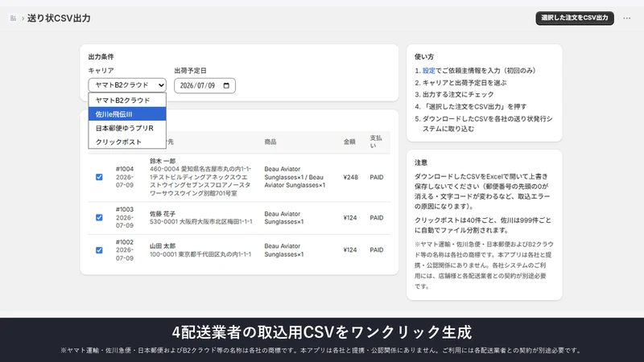Image resolution: width=644 pixels, height=362 pixels.
Task: Click the app home icon in breadcrumb
Action: (13, 18)
